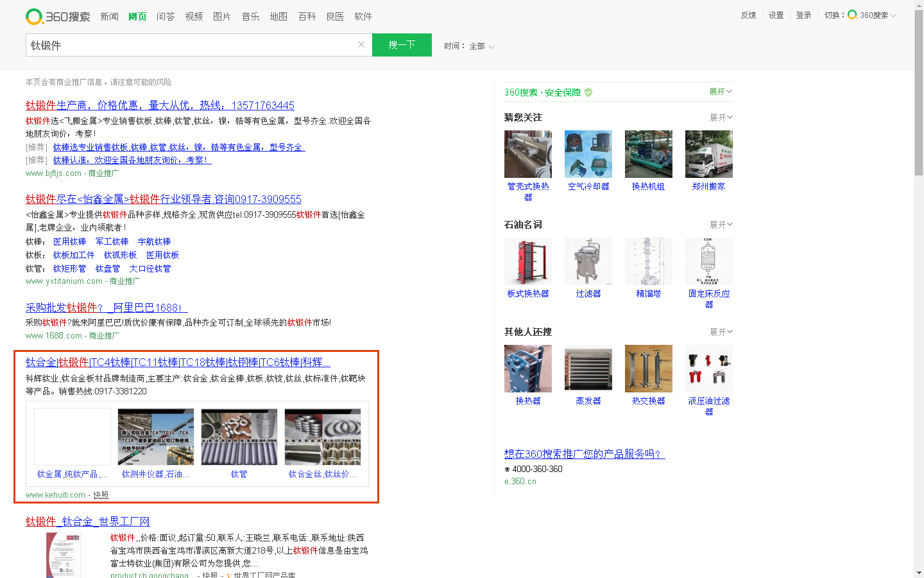Expand the 其他人还搜 section
Viewport: 924px width, 578px height.
[721, 332]
